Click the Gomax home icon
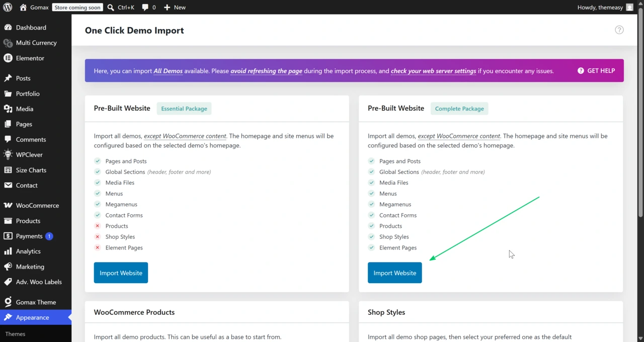The image size is (644, 342). [x=23, y=8]
